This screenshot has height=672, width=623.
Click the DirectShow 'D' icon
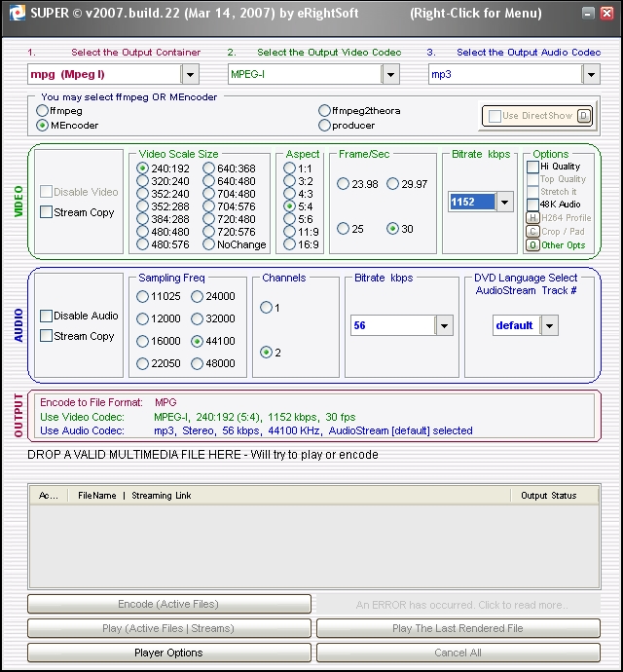click(x=584, y=116)
